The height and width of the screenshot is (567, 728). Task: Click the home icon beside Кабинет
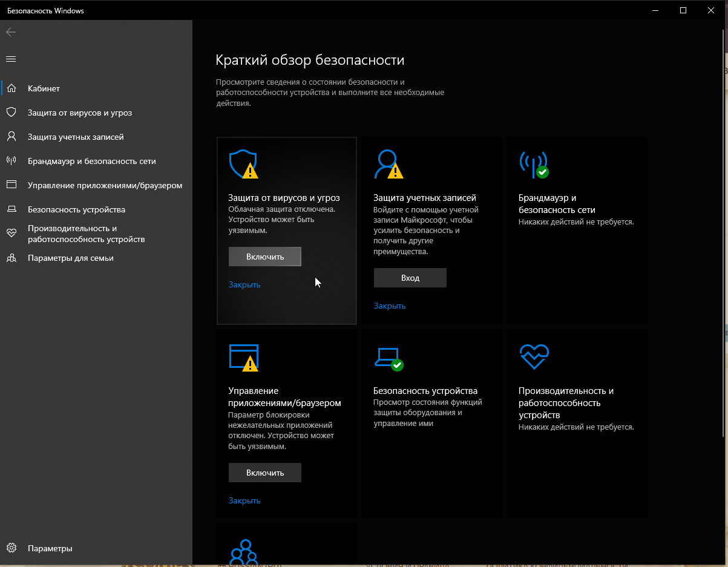click(11, 88)
